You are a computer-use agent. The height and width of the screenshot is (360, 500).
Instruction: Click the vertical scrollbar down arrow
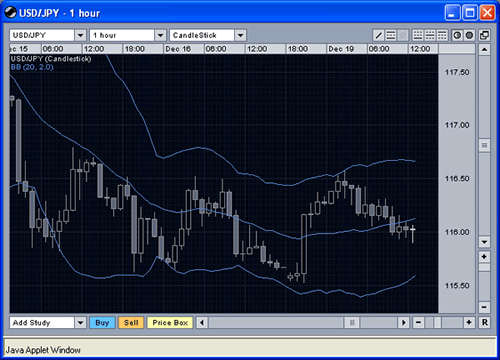tap(484, 242)
